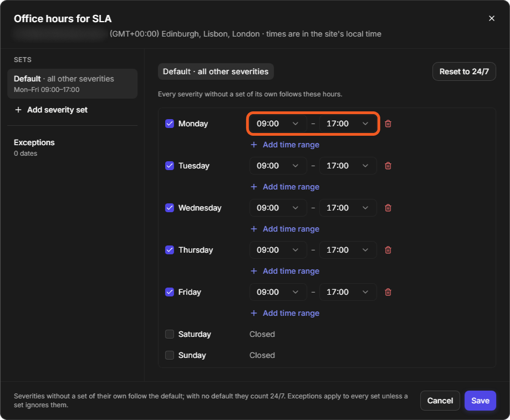Uncheck the Tuesday checkbox
The width and height of the screenshot is (510, 420).
click(x=170, y=166)
